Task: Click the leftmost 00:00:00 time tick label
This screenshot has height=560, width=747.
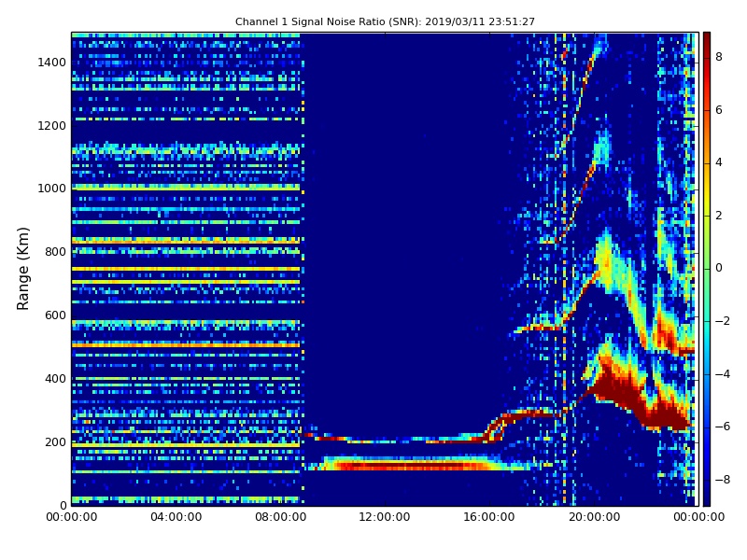Action: pos(72,517)
